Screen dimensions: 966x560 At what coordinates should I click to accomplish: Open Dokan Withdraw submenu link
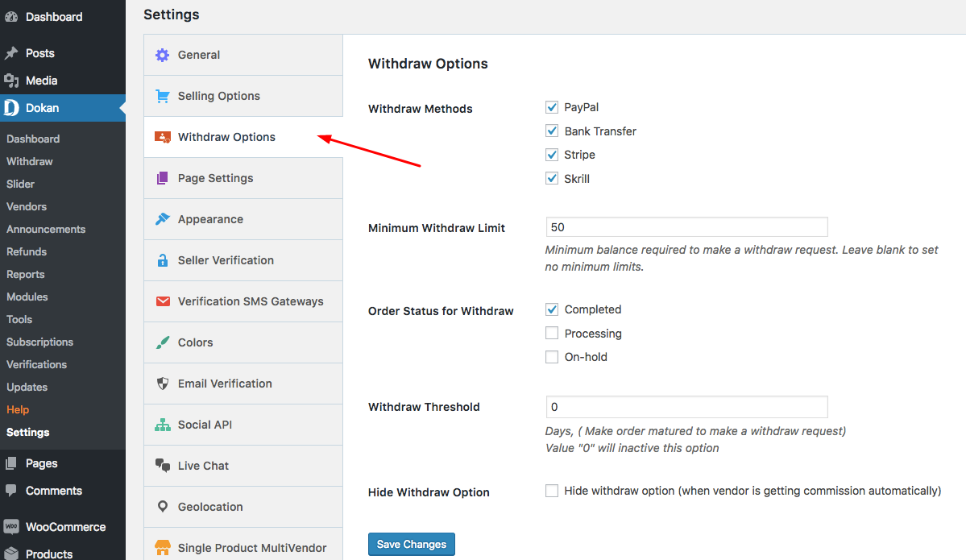30,161
